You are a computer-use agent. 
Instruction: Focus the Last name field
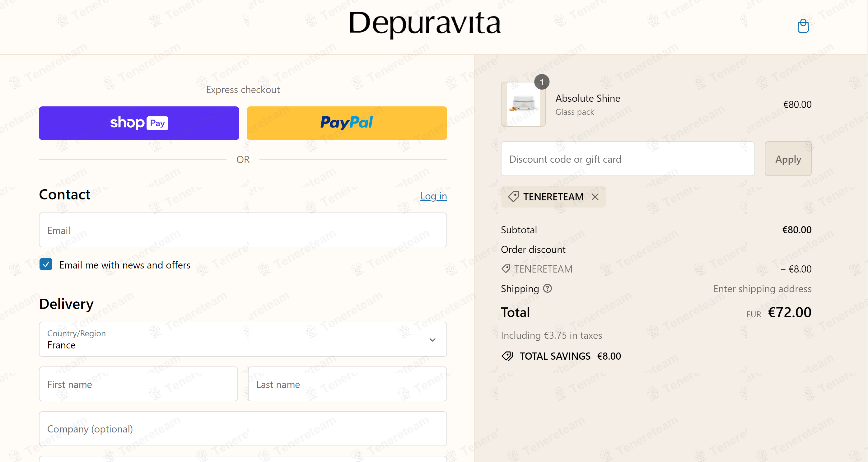pos(347,384)
